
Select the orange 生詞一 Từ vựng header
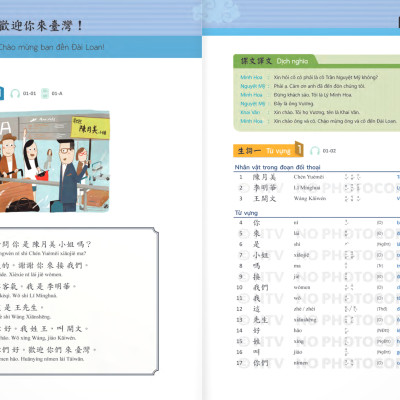(264, 151)
